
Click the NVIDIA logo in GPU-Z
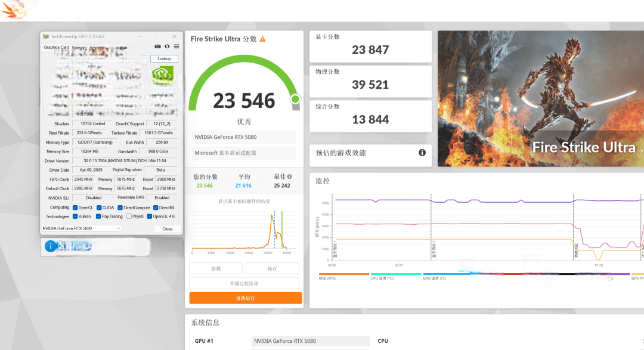pos(162,75)
